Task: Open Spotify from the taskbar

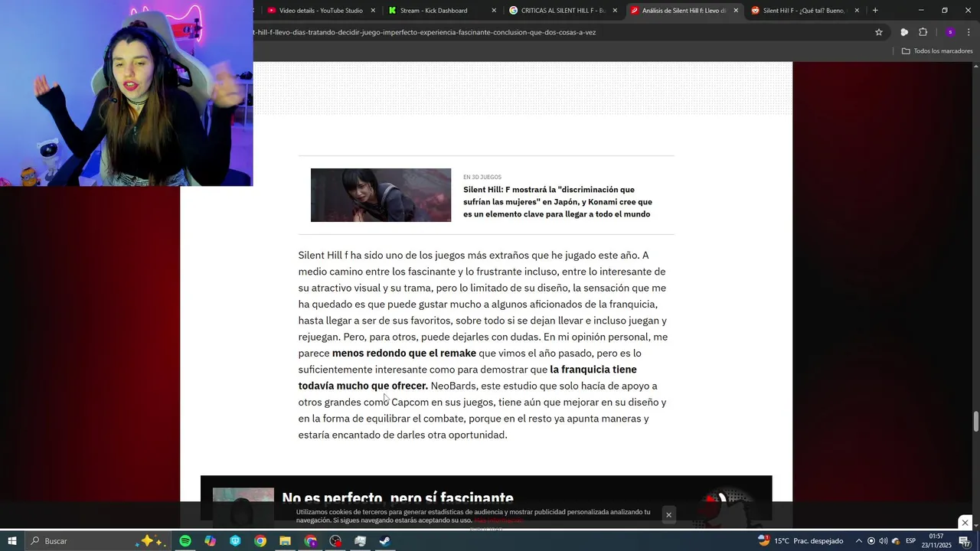Action: [185, 541]
